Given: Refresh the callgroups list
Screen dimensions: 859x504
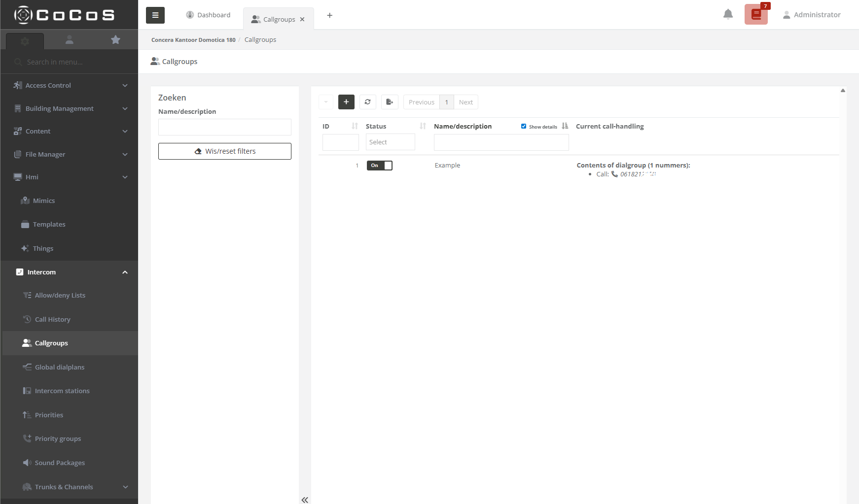Looking at the screenshot, I should (x=367, y=102).
